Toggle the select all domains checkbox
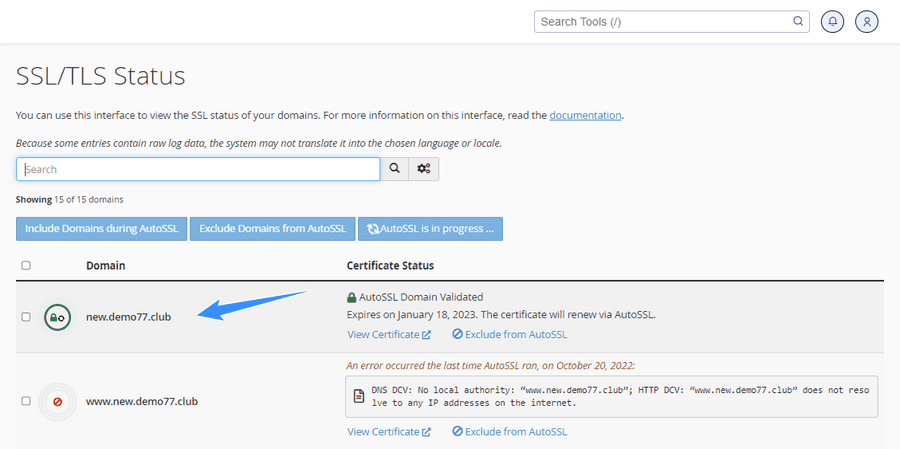This screenshot has width=900, height=449. (x=26, y=266)
